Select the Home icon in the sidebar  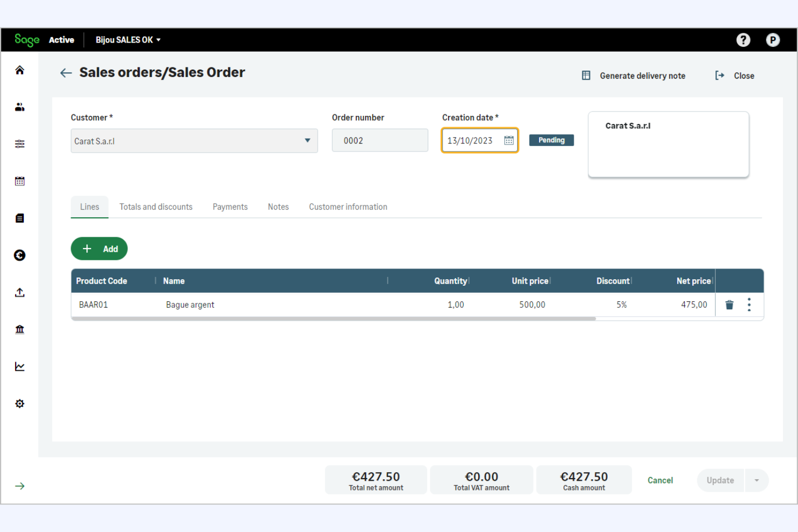(x=19, y=70)
